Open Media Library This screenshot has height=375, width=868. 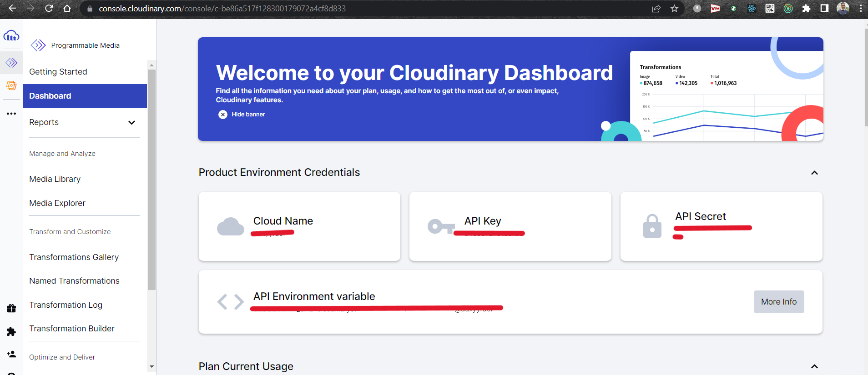[55, 179]
